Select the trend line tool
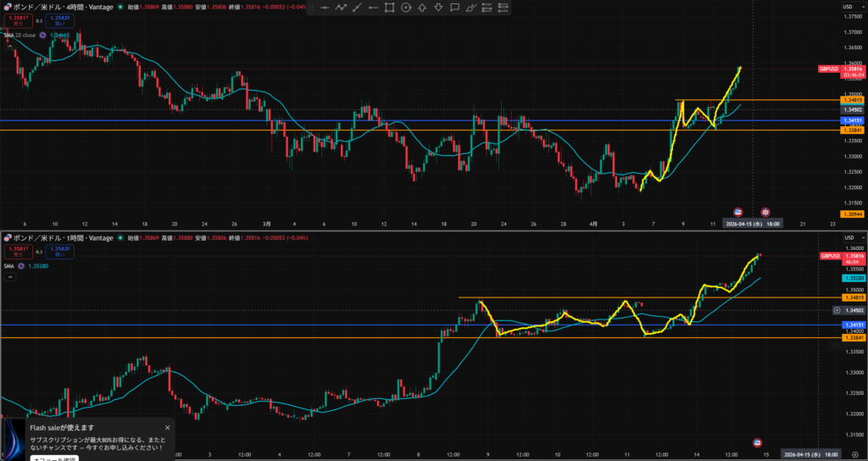Screen dimensions: 868x461 coord(357,8)
